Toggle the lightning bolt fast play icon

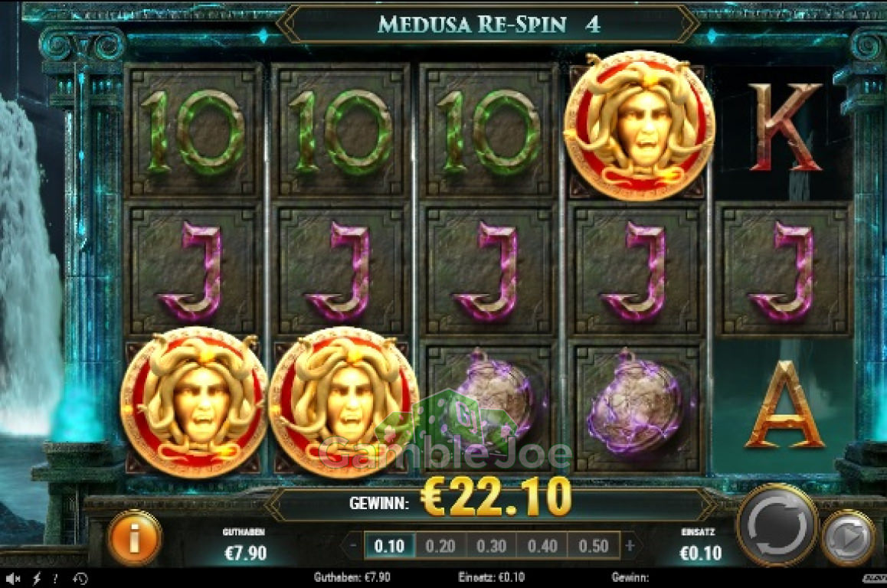point(37,578)
